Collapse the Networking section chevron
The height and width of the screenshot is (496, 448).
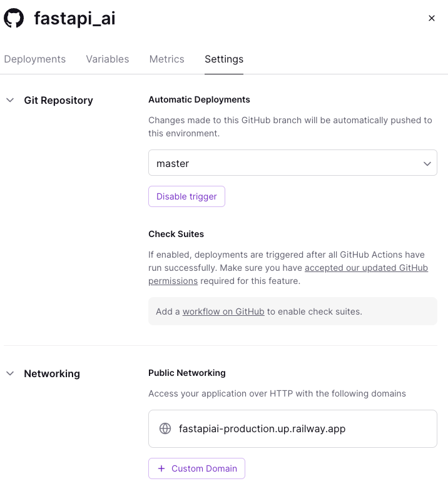10,373
